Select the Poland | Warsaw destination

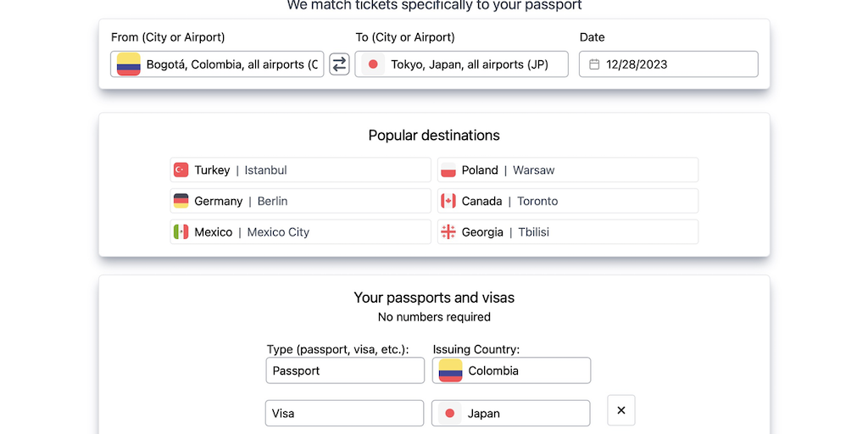568,170
